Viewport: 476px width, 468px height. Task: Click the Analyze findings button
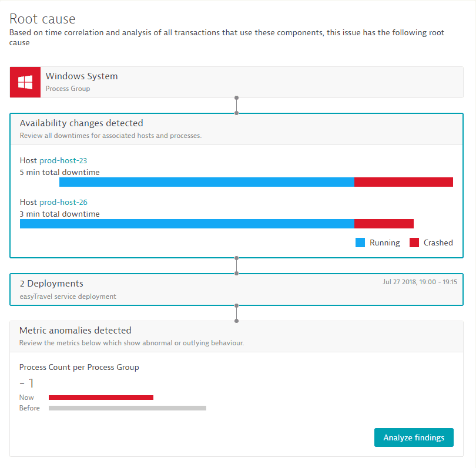[x=414, y=437]
